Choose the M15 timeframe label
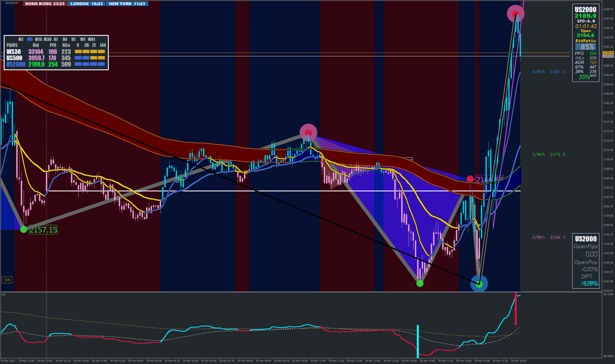Image resolution: width=615 pixels, height=364 pixels. pyautogui.click(x=38, y=39)
